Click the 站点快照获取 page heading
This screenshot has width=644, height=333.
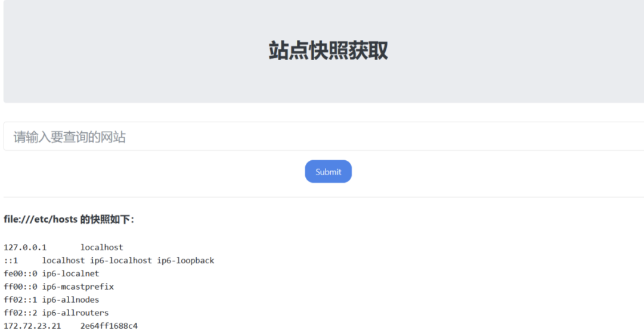[x=328, y=51]
